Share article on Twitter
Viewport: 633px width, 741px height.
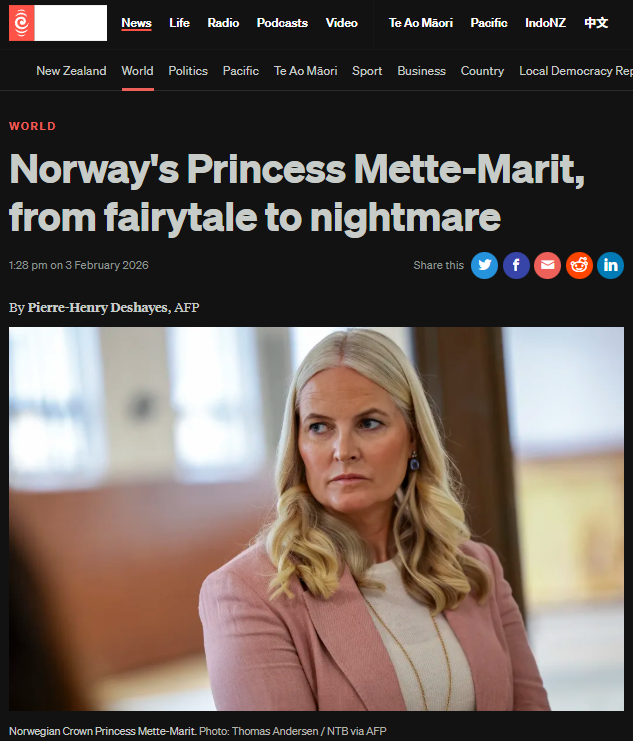pos(484,265)
